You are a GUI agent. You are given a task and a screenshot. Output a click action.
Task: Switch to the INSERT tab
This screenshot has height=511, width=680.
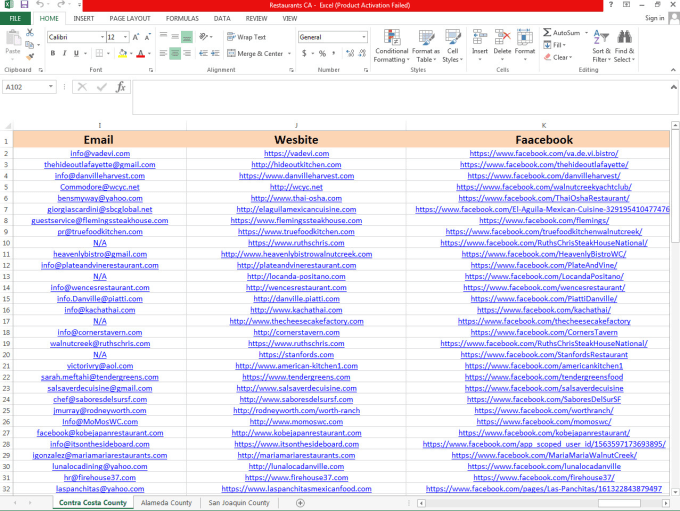click(84, 18)
